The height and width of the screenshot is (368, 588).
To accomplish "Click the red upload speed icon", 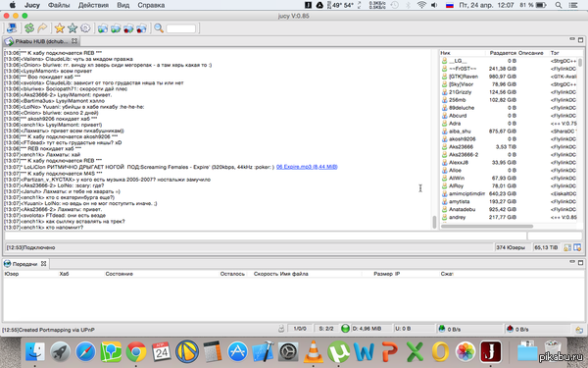I will (x=510, y=329).
